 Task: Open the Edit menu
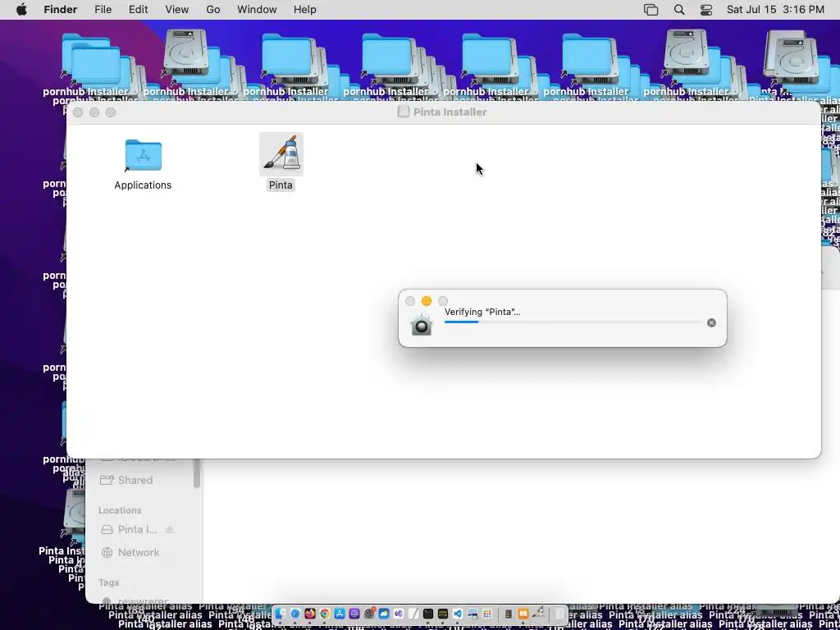click(x=138, y=10)
